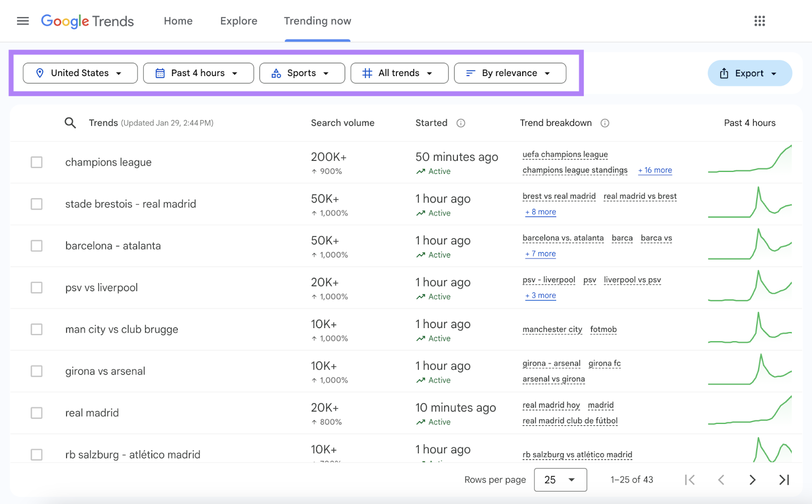Open the United States location dropdown

(x=80, y=73)
